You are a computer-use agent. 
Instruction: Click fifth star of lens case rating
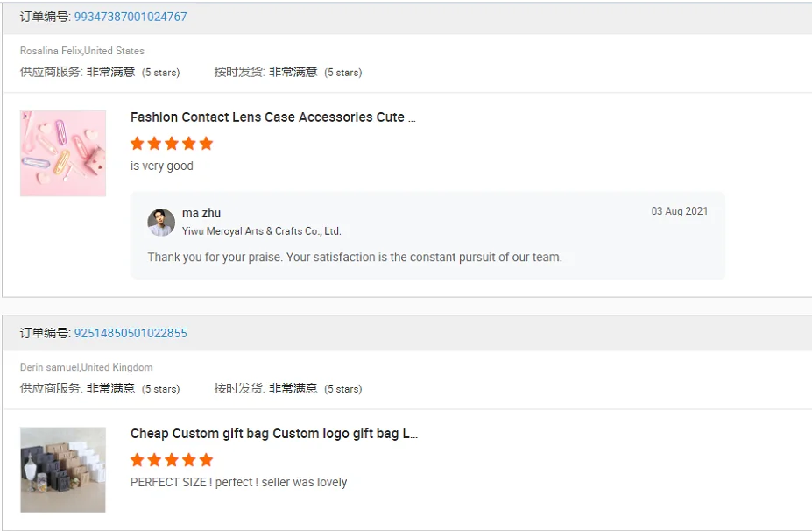coord(206,144)
